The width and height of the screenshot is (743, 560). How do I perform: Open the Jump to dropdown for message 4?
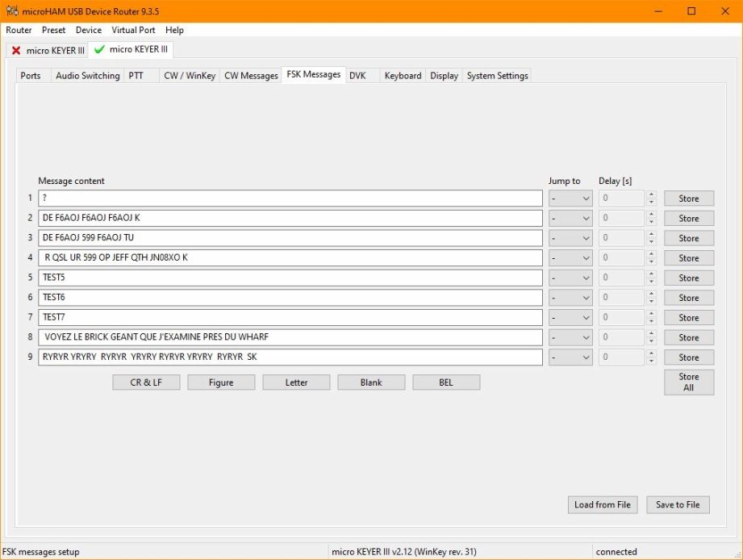pyautogui.click(x=570, y=258)
